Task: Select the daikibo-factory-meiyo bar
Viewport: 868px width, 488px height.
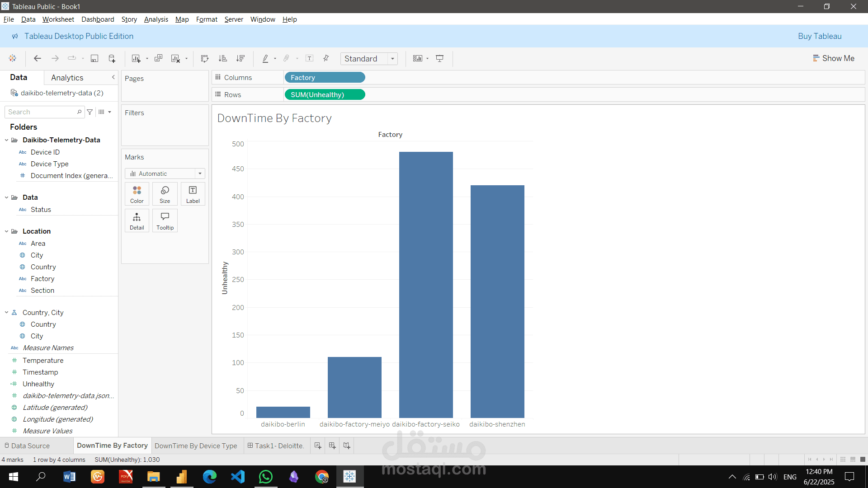Action: (354, 387)
